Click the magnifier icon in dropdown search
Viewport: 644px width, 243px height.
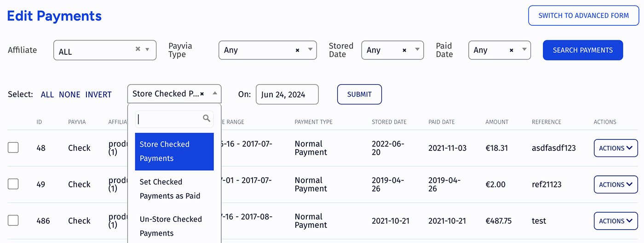click(207, 119)
